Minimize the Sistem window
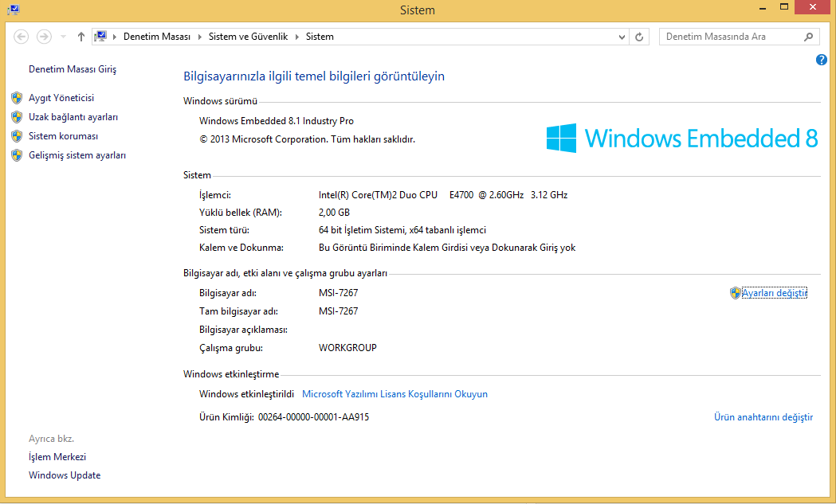 [x=763, y=8]
